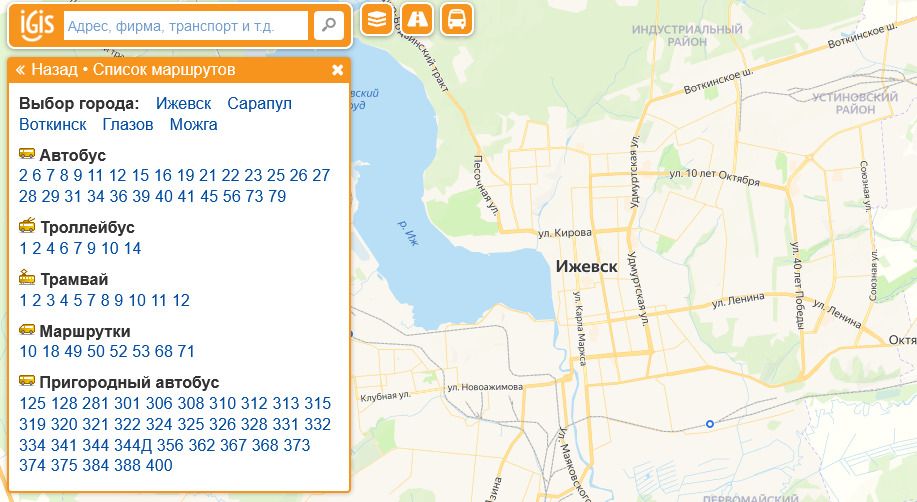Viewport: 917px width, 502px height.
Task: Click the blue circle map marker
Action: point(710,424)
